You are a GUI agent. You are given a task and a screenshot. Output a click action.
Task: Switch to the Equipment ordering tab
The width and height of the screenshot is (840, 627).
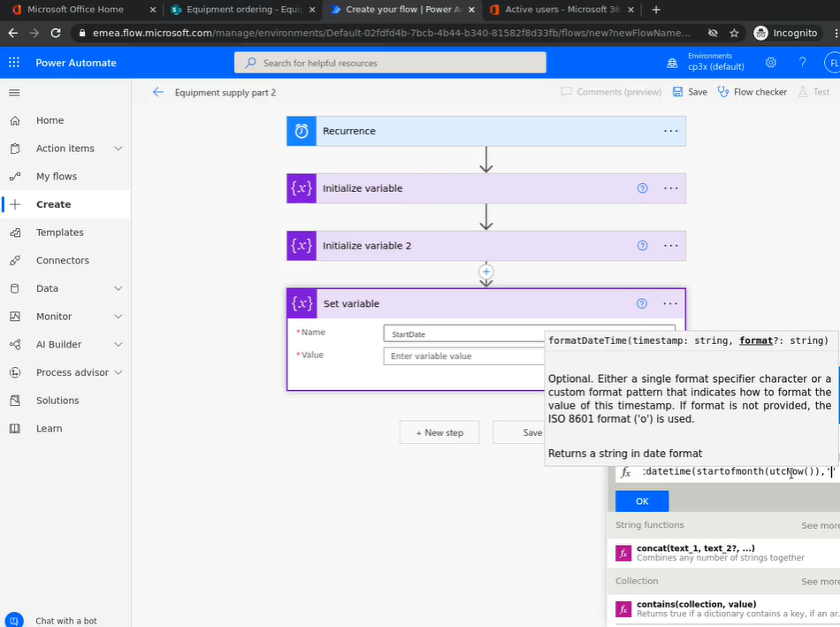[x=242, y=10]
